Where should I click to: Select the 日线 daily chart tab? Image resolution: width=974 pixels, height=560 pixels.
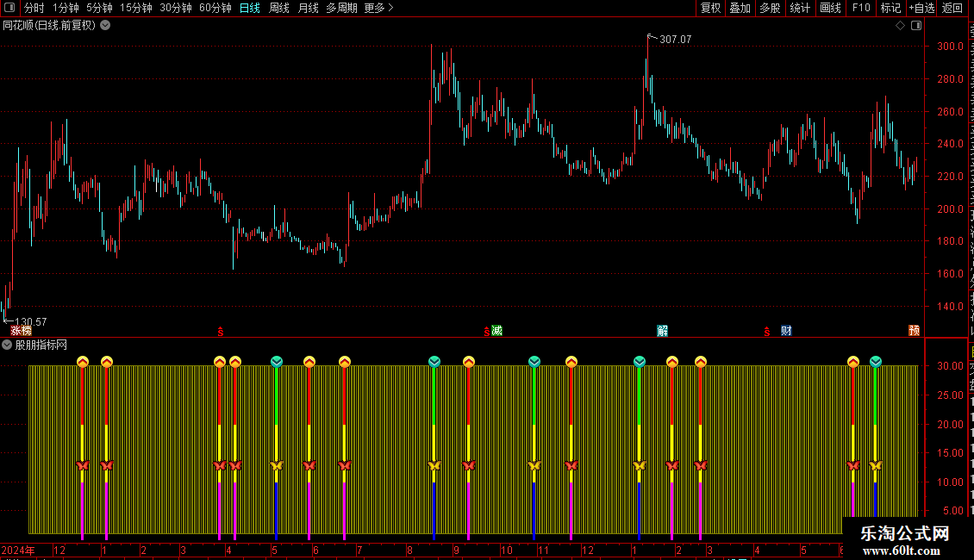[250, 8]
